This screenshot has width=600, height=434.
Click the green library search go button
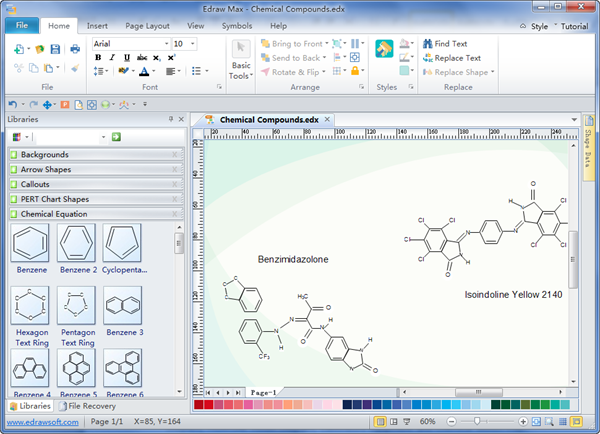point(116,136)
